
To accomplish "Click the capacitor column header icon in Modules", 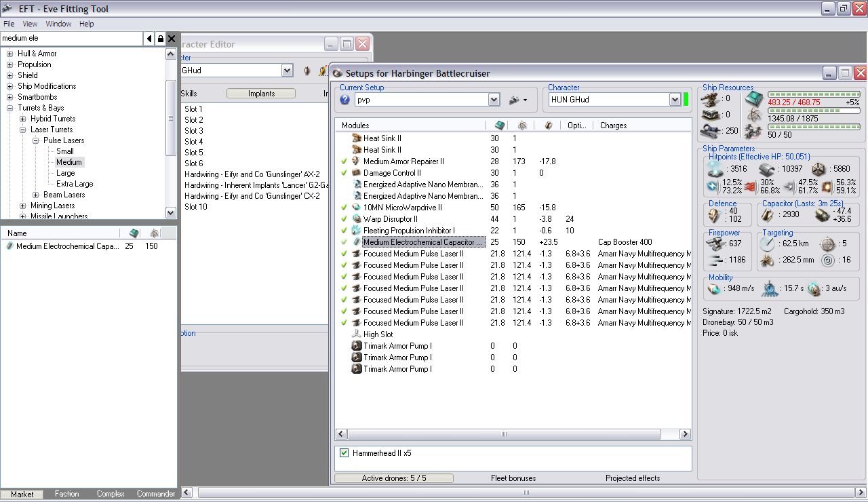I will (549, 125).
